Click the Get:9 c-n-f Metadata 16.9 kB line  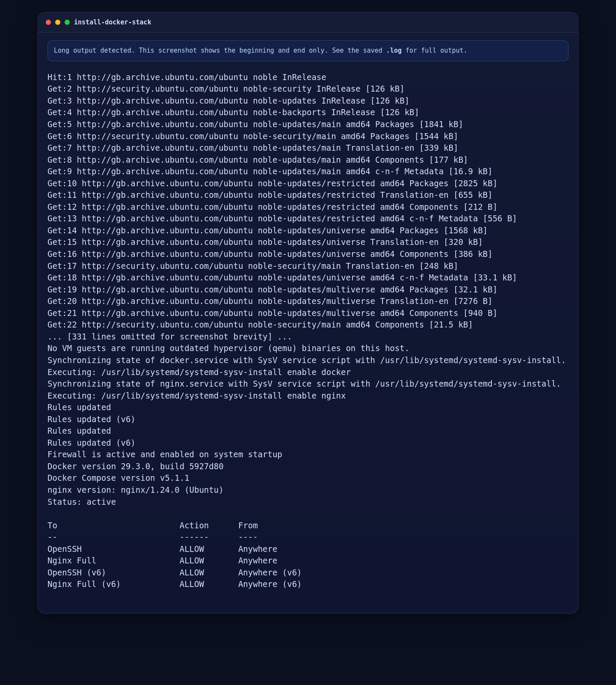tap(270, 172)
